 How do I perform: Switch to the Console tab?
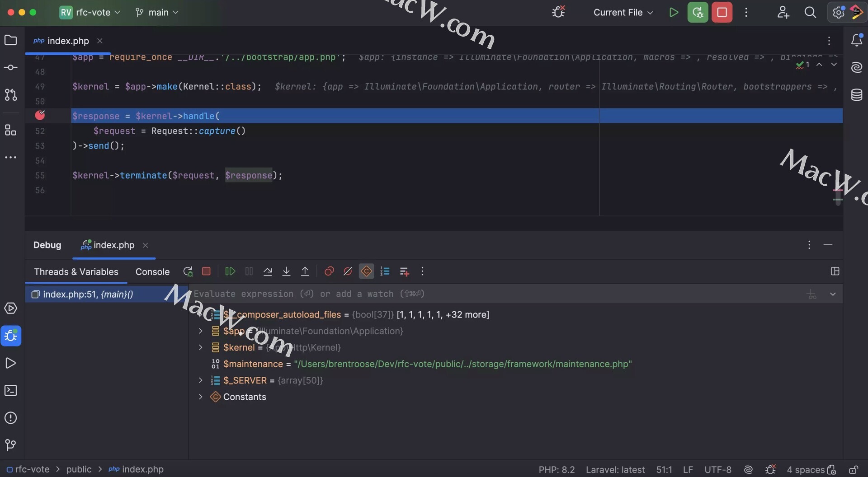152,272
